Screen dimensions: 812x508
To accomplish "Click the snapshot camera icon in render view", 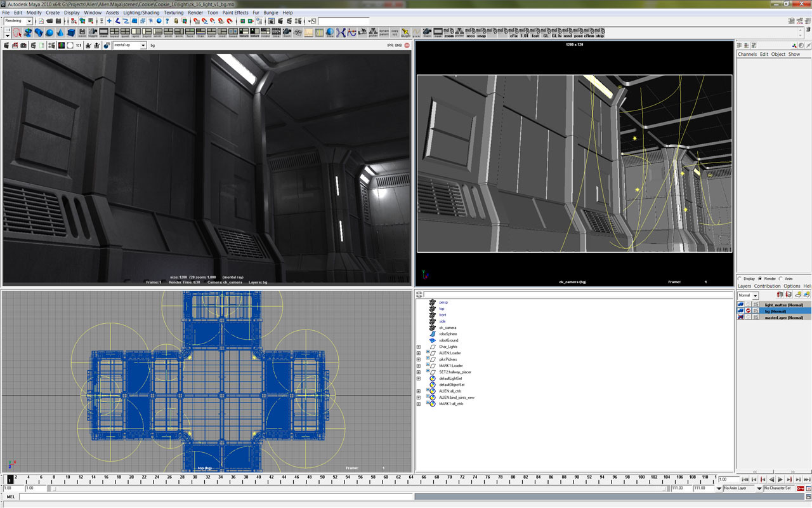I will point(23,46).
